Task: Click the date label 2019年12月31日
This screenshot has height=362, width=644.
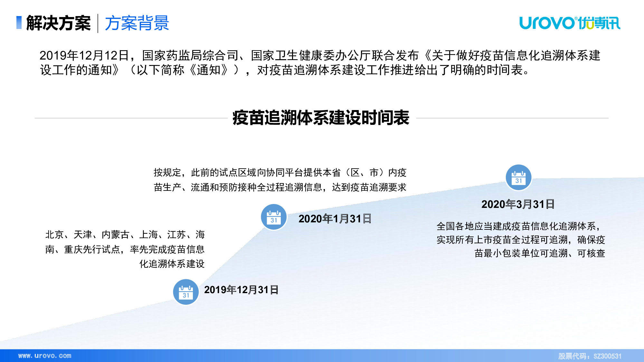Action: point(241,290)
